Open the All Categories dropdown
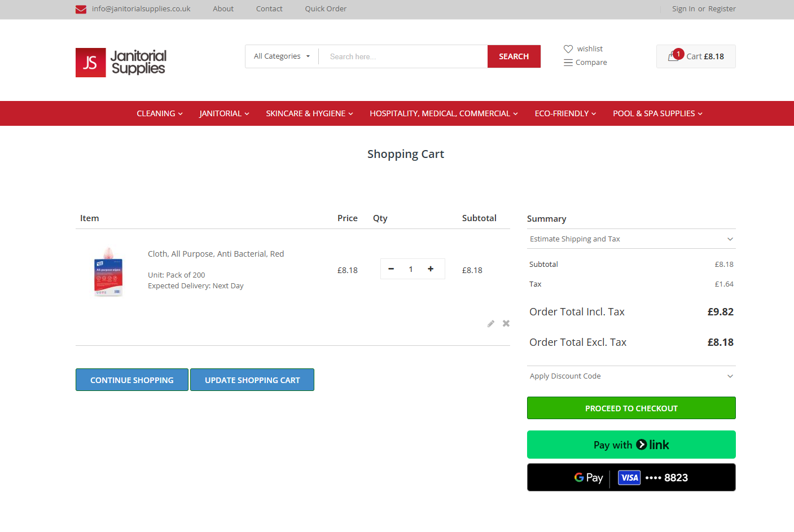Screen dimensions: 794x532 point(282,56)
